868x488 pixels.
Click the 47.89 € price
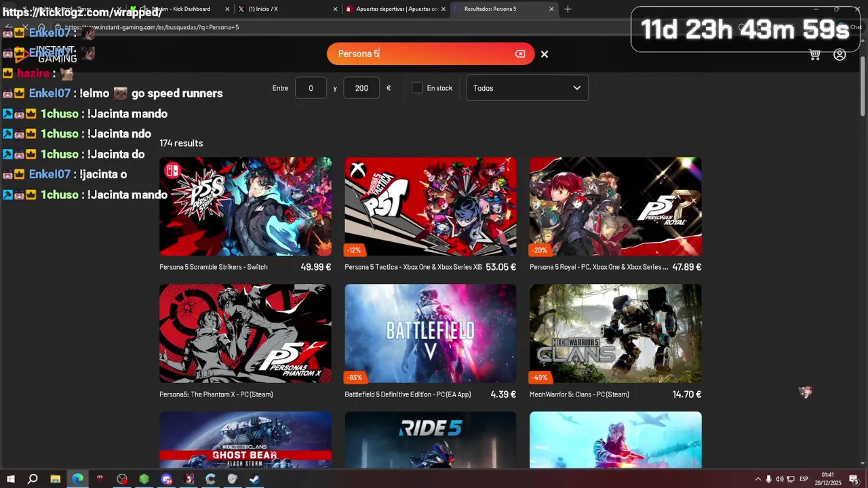click(x=687, y=267)
